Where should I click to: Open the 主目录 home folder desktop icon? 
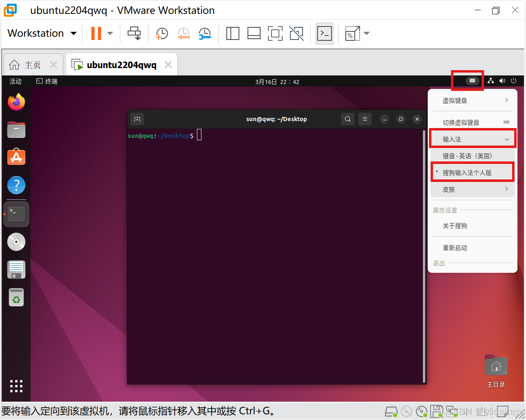pos(496,371)
